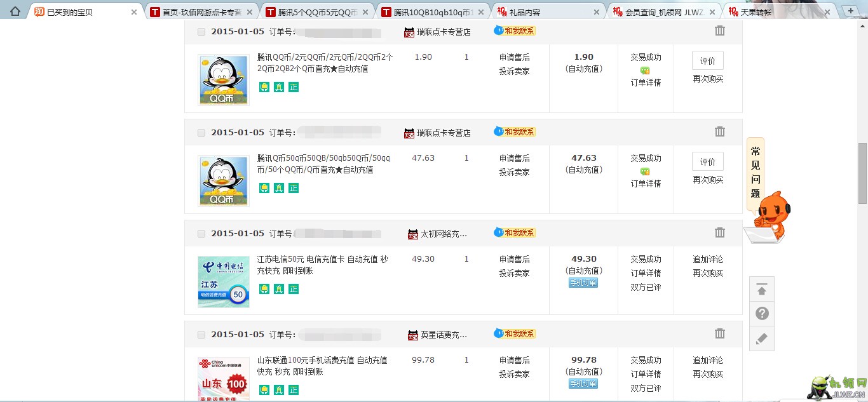Close the 已买到的宝贝 tab
Screen dimensions: 868x402
click(x=134, y=12)
